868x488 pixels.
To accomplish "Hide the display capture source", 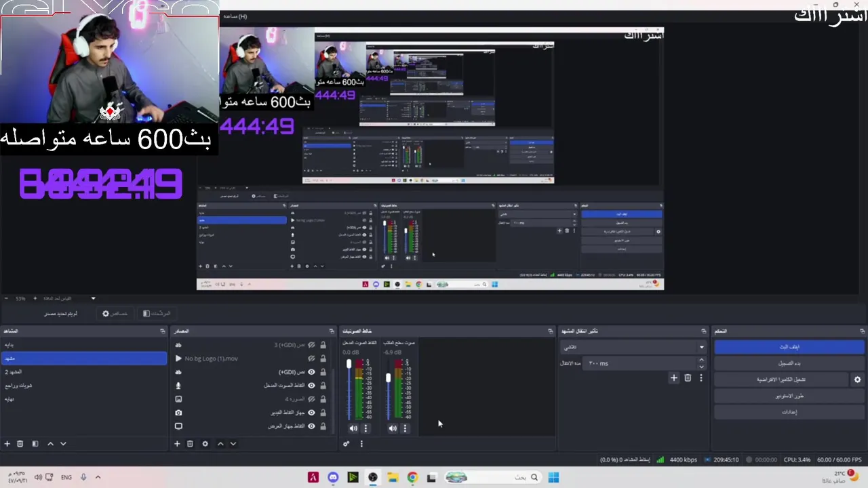I will pyautogui.click(x=311, y=426).
